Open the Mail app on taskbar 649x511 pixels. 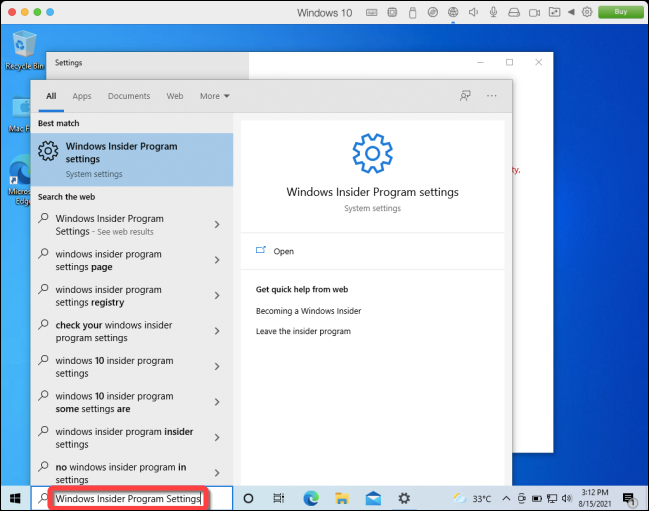[372, 498]
